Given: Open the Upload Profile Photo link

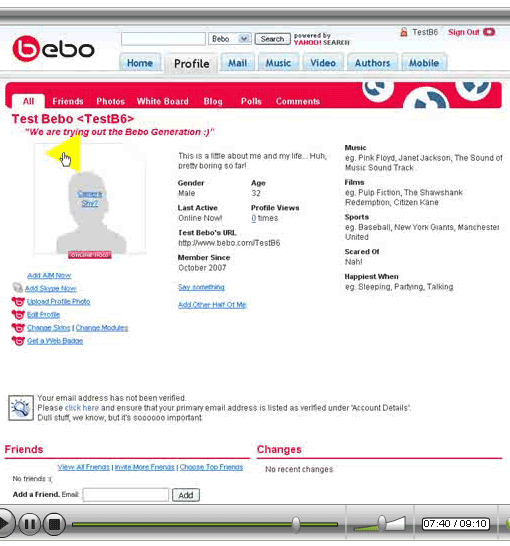Looking at the screenshot, I should (58, 302).
